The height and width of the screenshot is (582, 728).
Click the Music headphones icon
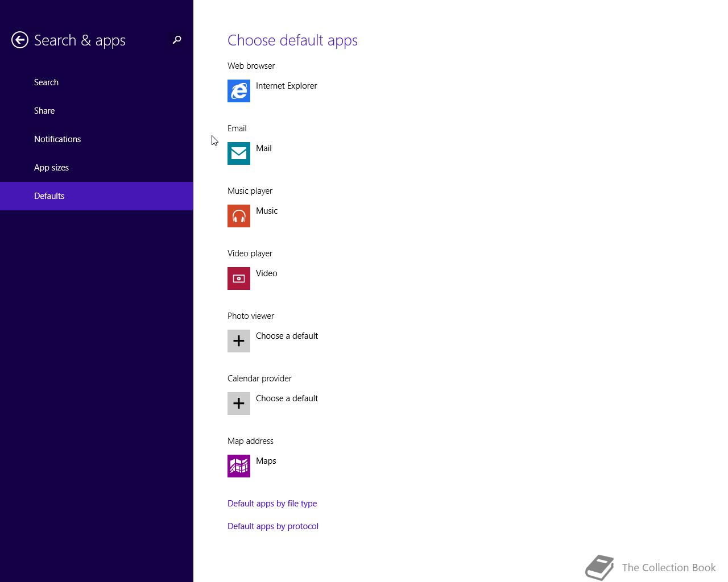(239, 216)
